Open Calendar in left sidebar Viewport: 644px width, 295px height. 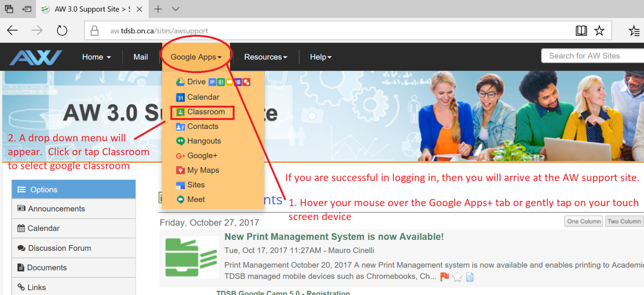tap(74, 228)
